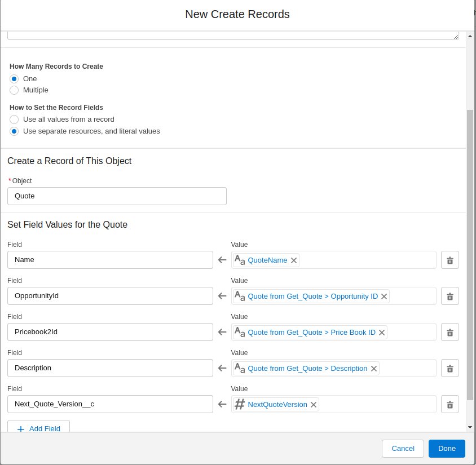
Task: Remove QuoteName value pill
Action: pos(294,260)
